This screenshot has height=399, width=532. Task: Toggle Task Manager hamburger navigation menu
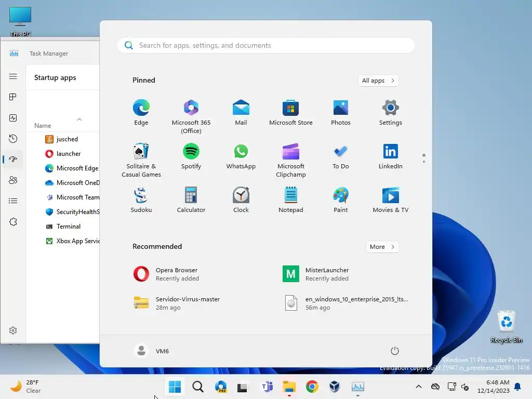pyautogui.click(x=13, y=76)
